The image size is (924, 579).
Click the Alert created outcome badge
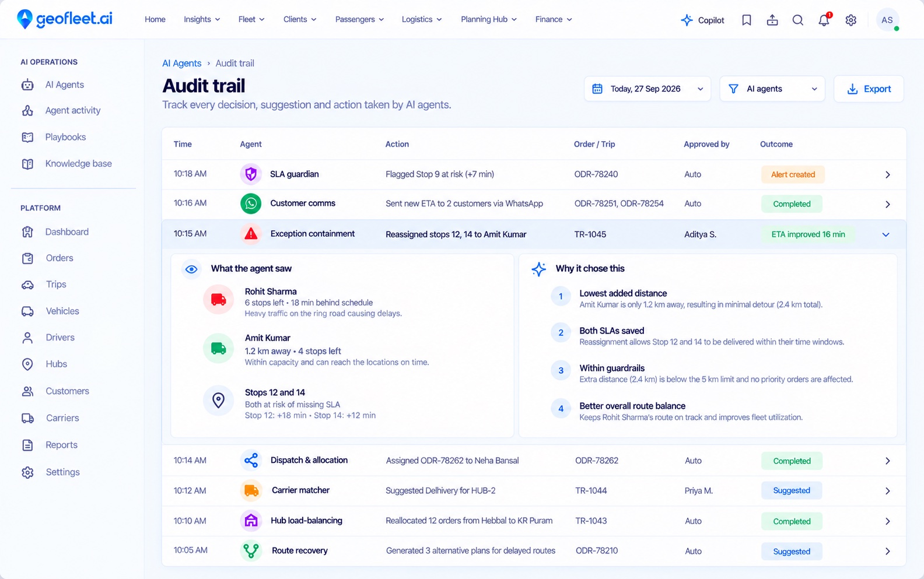(793, 174)
